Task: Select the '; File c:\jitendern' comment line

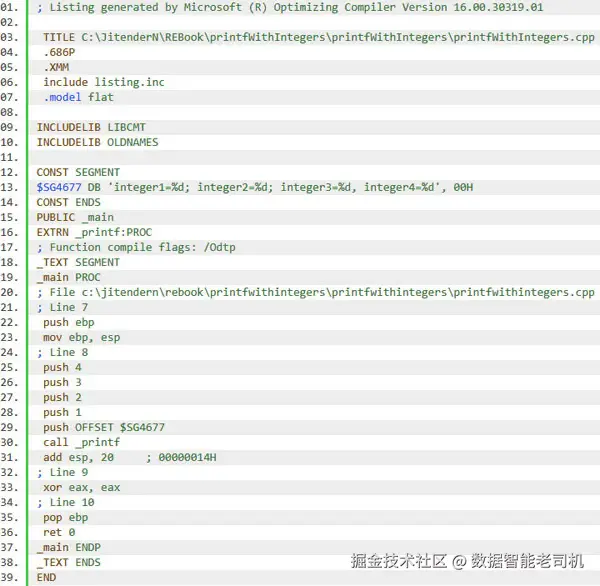Action: point(316,292)
